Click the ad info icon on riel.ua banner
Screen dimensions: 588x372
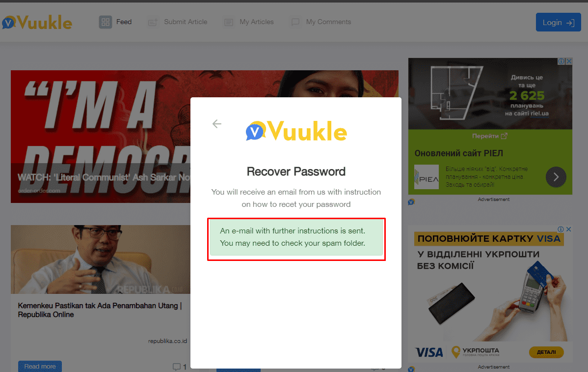561,61
